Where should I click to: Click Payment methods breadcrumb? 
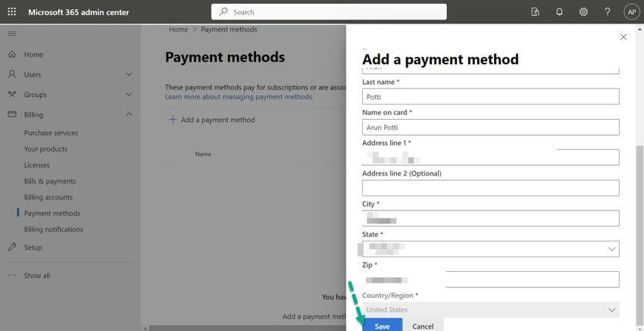pyautogui.click(x=229, y=30)
